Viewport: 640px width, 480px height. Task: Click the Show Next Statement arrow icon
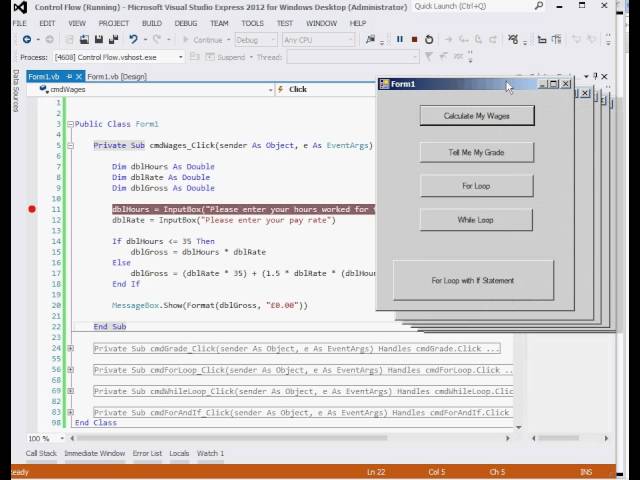(448, 40)
